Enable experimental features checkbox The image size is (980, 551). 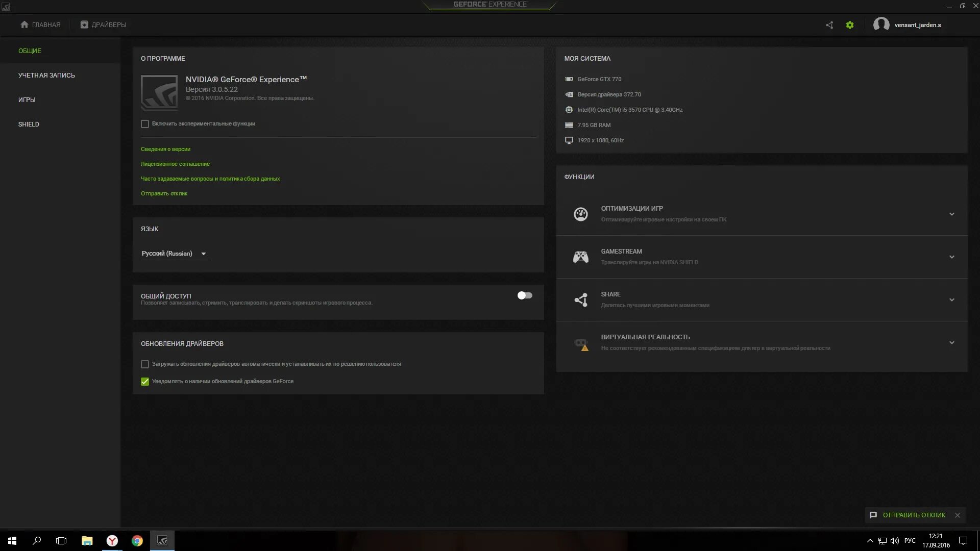[x=145, y=124]
